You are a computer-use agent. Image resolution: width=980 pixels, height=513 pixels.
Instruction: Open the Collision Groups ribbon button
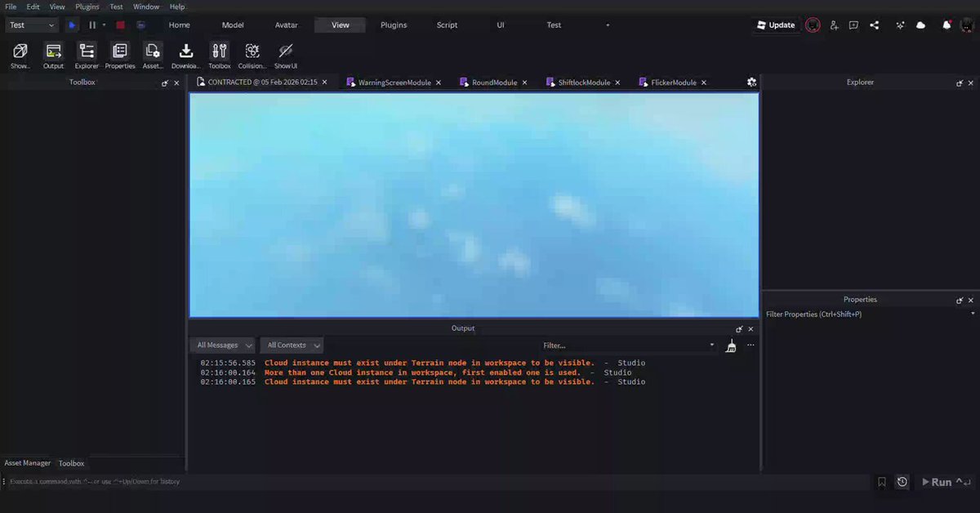pyautogui.click(x=252, y=56)
